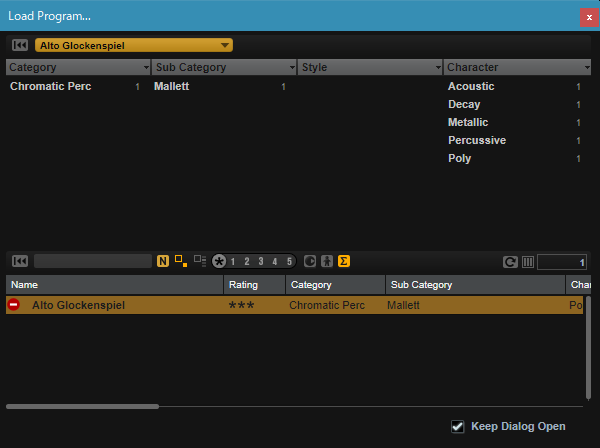The image size is (600, 448).
Task: Click the Mallett cell in results row
Action: [403, 305]
